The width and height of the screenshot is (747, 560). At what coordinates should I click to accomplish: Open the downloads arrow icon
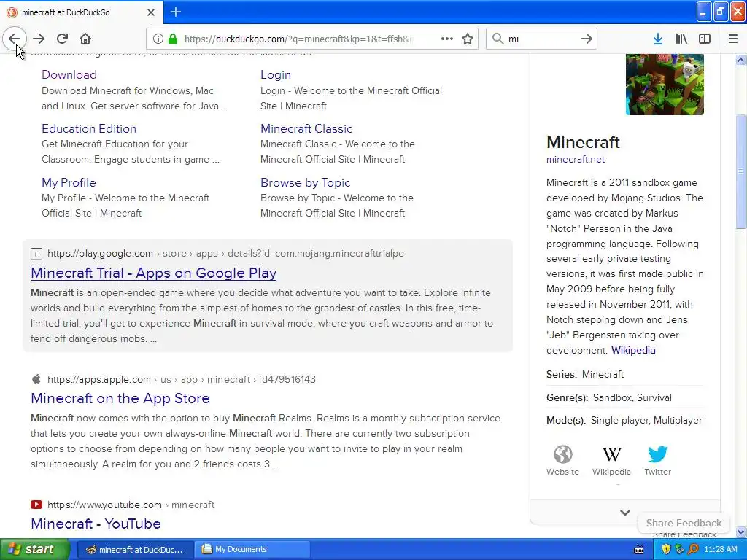coord(658,39)
